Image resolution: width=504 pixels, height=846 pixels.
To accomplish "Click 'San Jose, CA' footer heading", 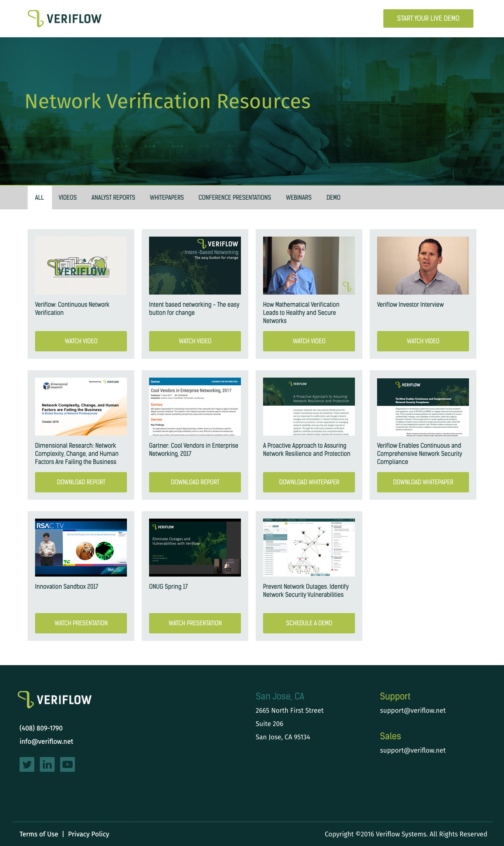I will tap(280, 697).
